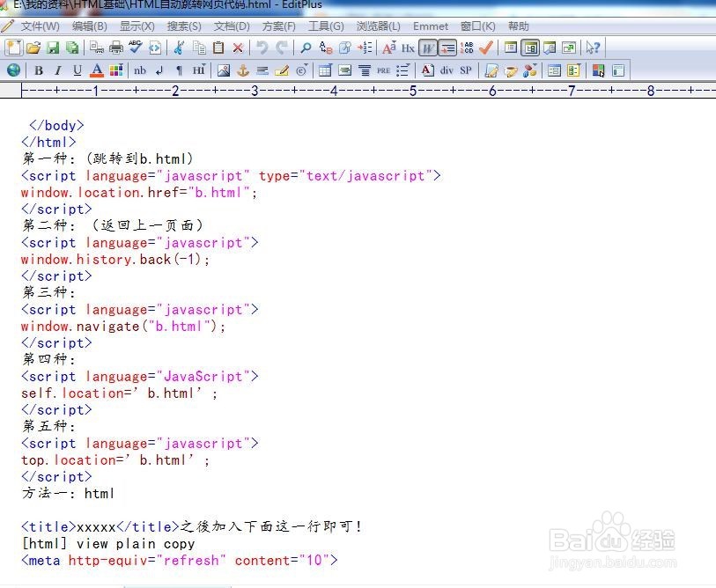Screen dimensions: 716x588
Task: Save the file with the green floppy disk icon
Action: coord(53,48)
